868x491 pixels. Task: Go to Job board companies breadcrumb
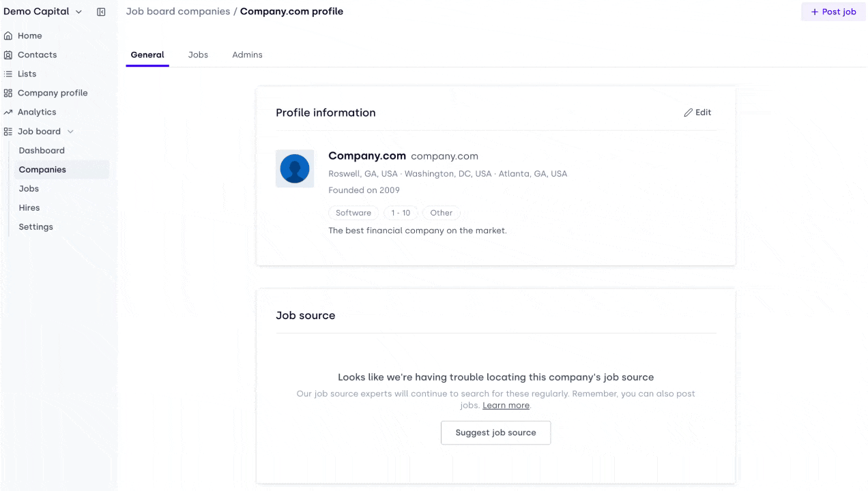tap(178, 12)
